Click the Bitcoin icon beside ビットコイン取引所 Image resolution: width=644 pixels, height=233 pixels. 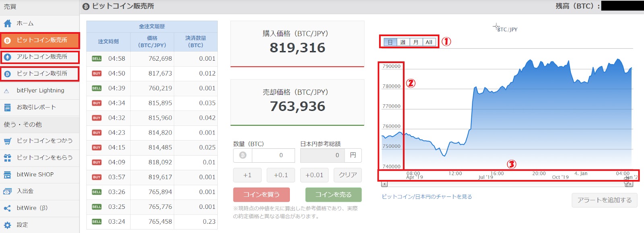click(x=7, y=74)
